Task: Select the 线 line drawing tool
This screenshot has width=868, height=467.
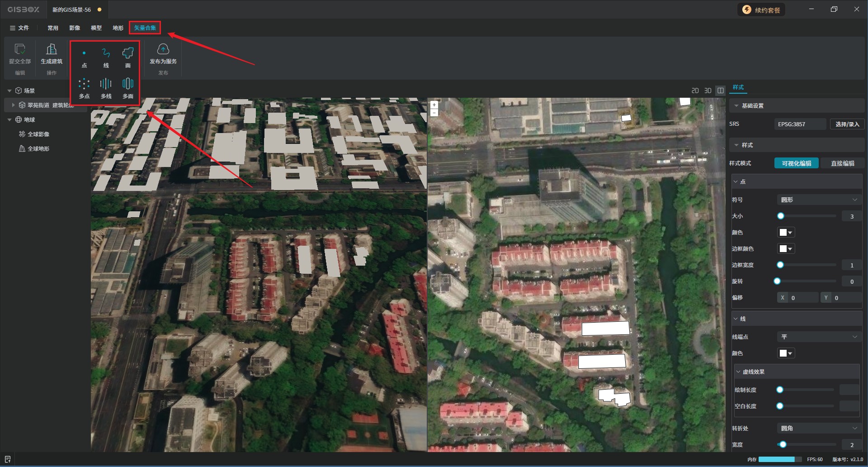Action: [106, 58]
